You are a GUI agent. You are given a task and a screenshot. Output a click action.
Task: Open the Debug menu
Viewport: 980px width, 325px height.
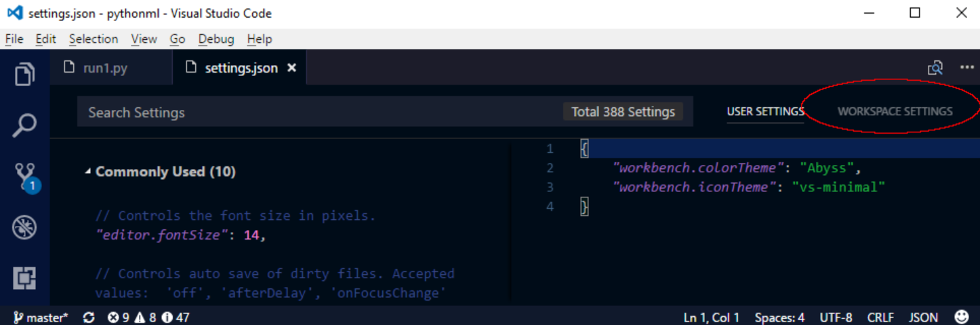(x=216, y=39)
